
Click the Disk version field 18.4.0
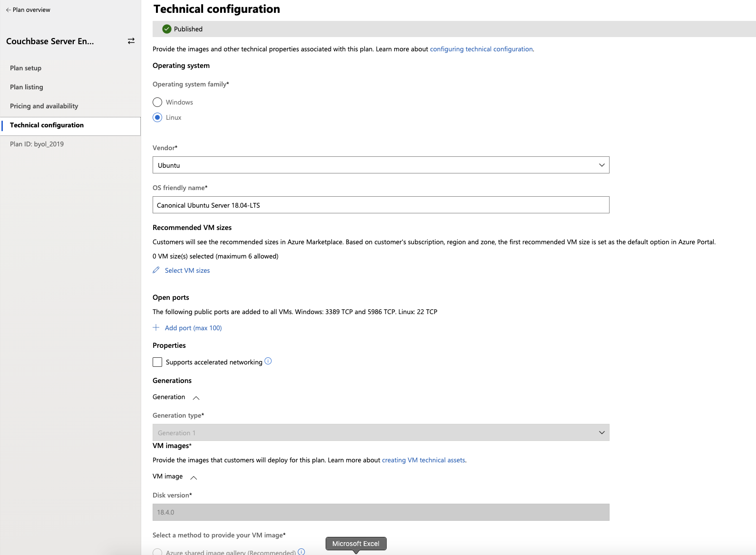(381, 512)
